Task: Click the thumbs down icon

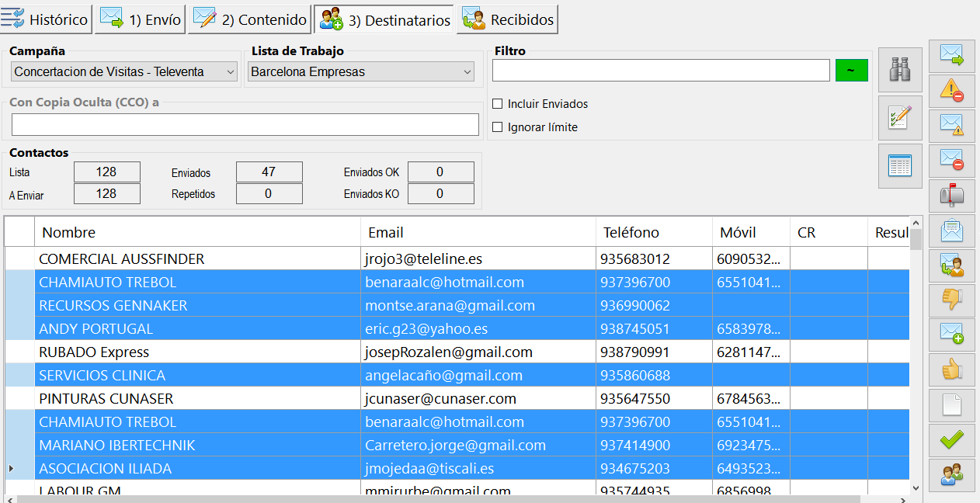Action: point(952,300)
